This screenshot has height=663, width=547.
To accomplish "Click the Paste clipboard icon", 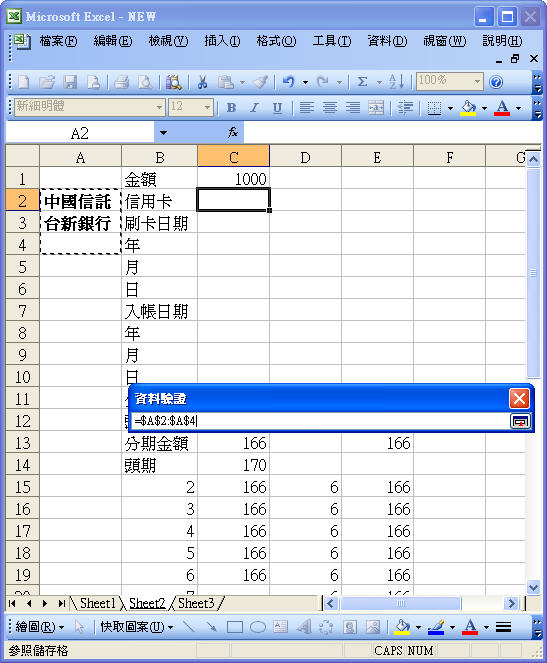I will [x=226, y=82].
